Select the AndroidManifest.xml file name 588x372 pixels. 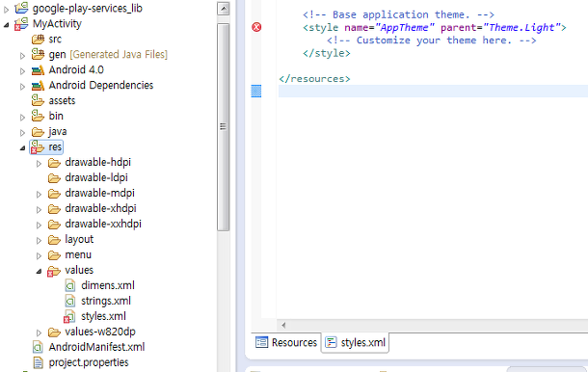click(96, 347)
